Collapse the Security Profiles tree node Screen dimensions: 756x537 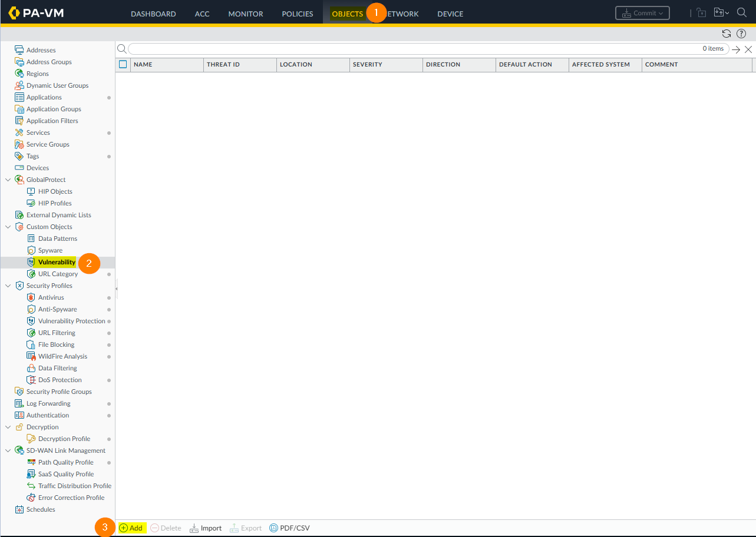coord(8,286)
